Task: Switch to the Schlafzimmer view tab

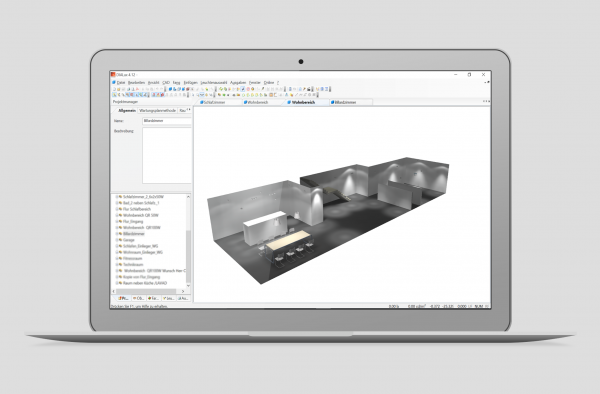Action: click(x=214, y=103)
